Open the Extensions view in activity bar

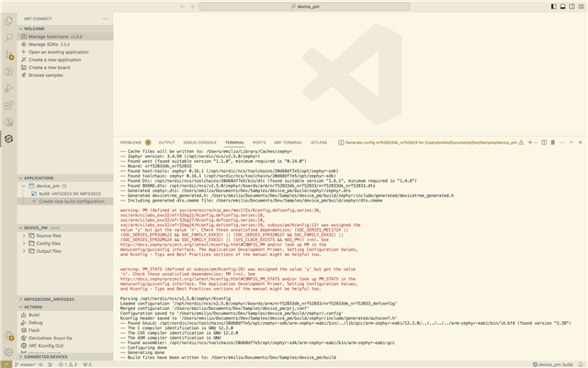pyautogui.click(x=8, y=105)
